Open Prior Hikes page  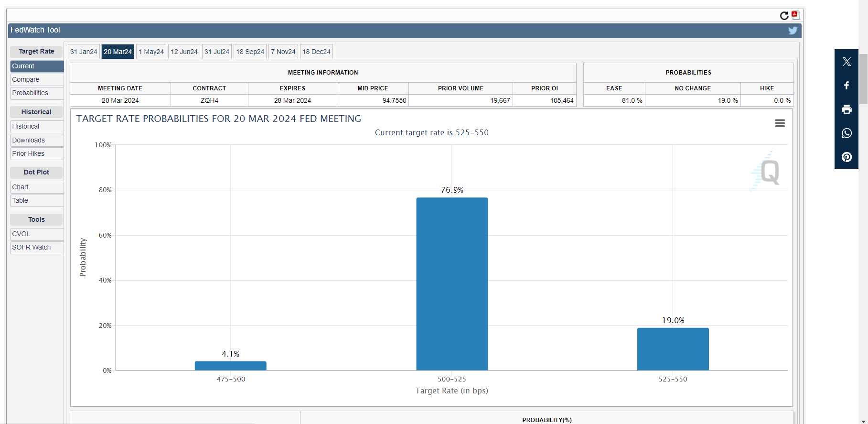(28, 154)
